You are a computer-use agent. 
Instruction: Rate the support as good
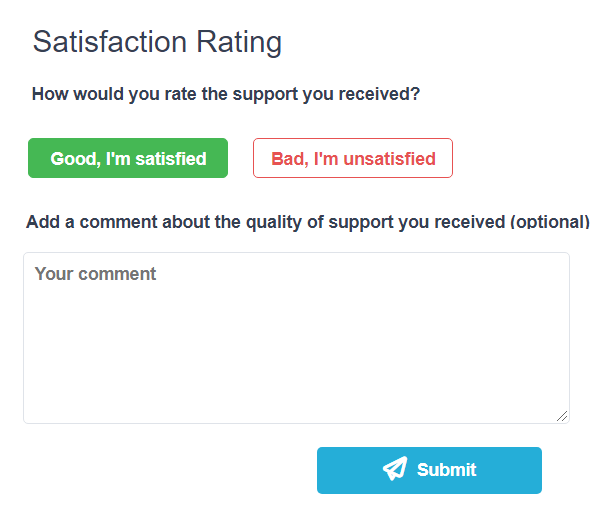[128, 158]
